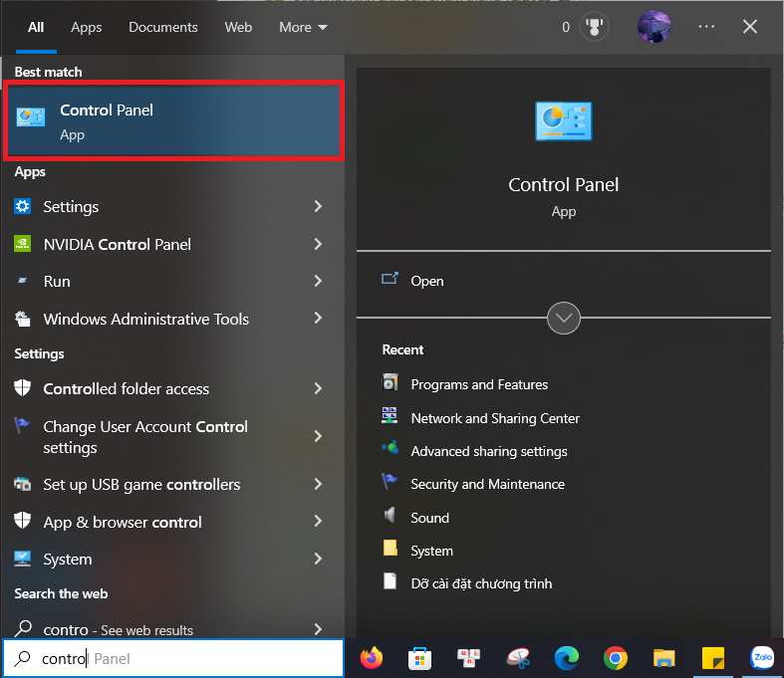The image size is (784, 678).
Task: Switch to the All tab
Action: pyautogui.click(x=36, y=27)
